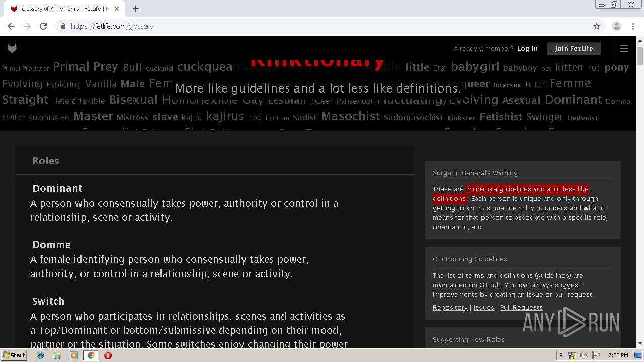
Task: Open Chrome profile avatar icon
Action: point(617,26)
